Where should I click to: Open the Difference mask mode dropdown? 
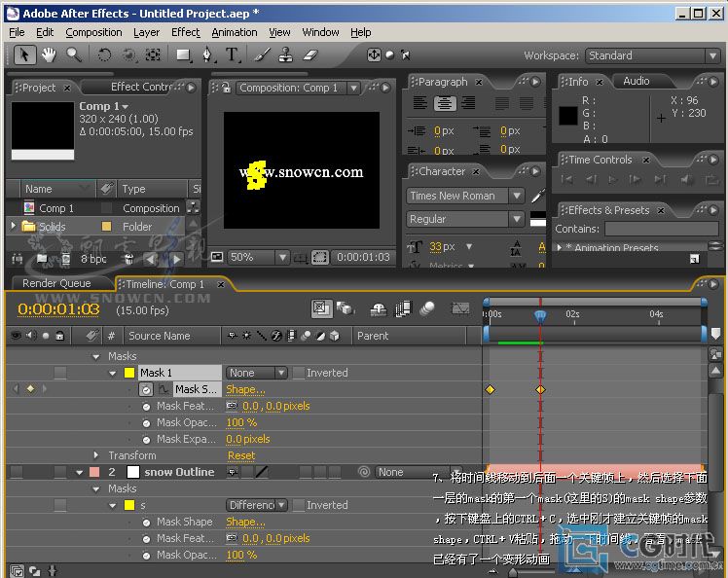(x=256, y=505)
